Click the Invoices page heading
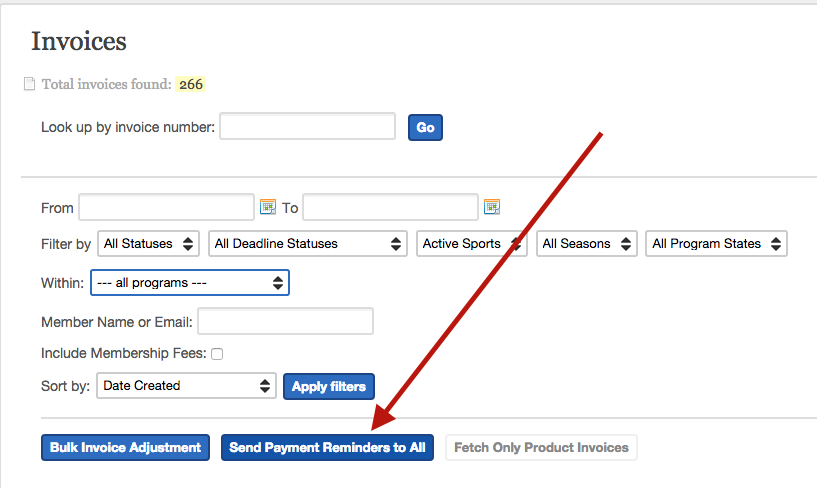817x488 pixels. tap(79, 41)
